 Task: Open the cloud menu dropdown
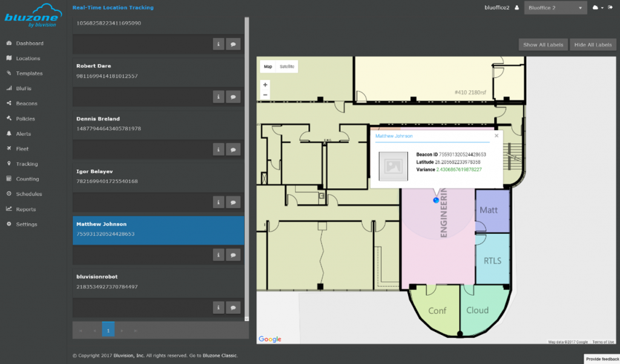point(598,7)
